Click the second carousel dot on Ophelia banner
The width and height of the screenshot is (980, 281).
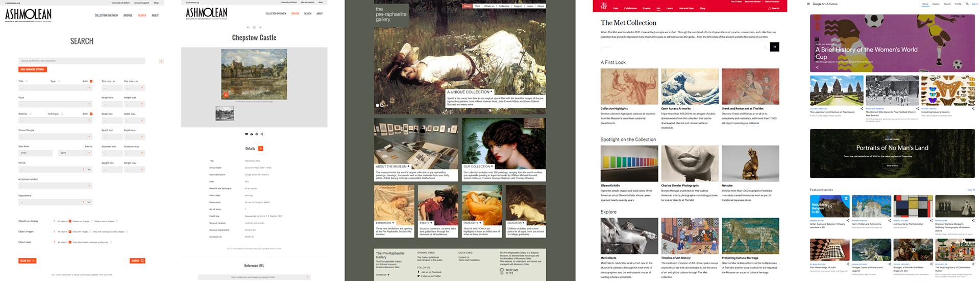click(382, 105)
